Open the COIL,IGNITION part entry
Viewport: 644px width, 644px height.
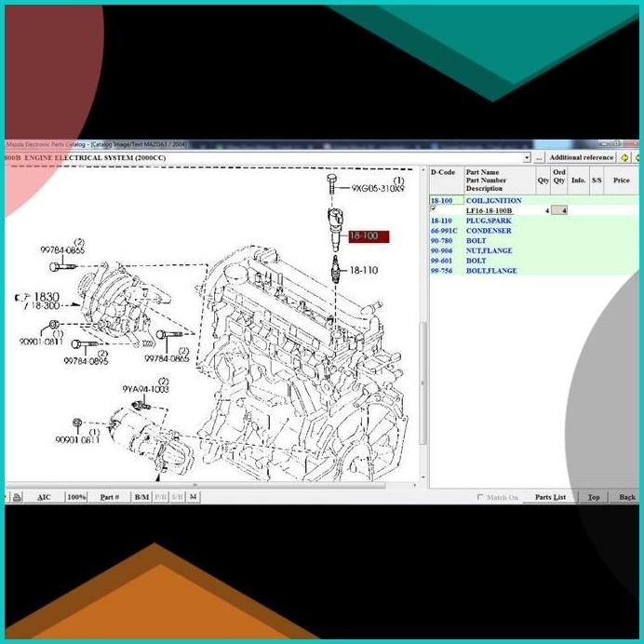pyautogui.click(x=493, y=200)
